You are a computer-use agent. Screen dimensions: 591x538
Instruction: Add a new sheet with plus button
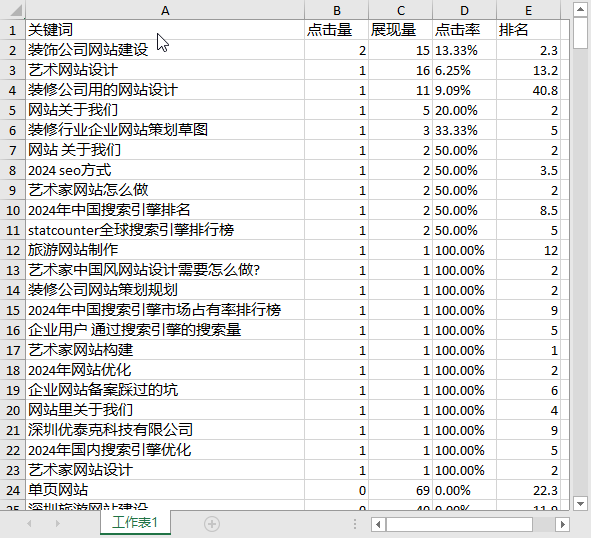point(212,524)
